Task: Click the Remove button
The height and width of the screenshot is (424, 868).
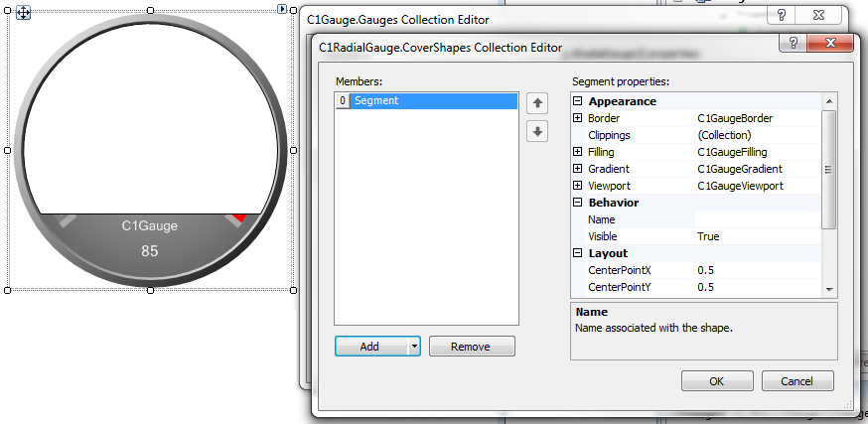Action: click(x=472, y=347)
